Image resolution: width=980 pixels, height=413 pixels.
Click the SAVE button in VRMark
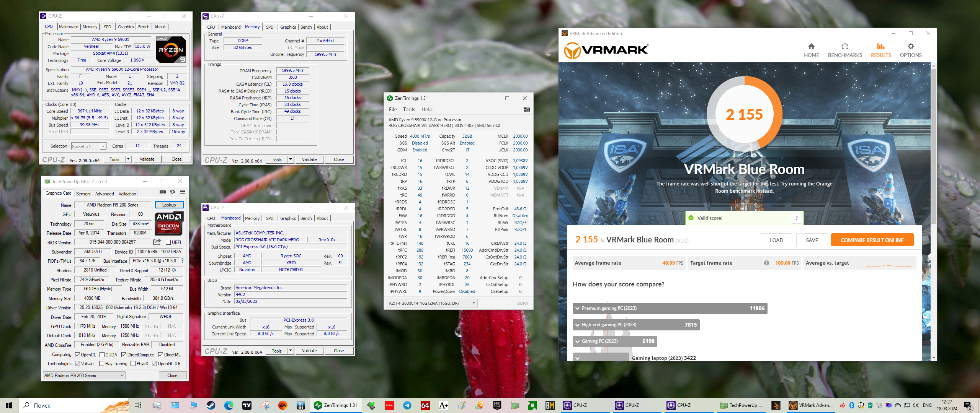click(x=812, y=240)
